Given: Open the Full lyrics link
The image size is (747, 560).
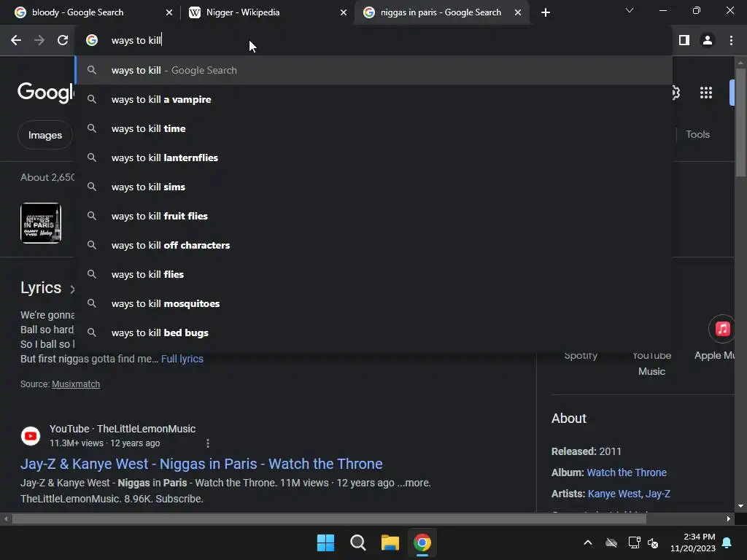Looking at the screenshot, I should coord(182,359).
